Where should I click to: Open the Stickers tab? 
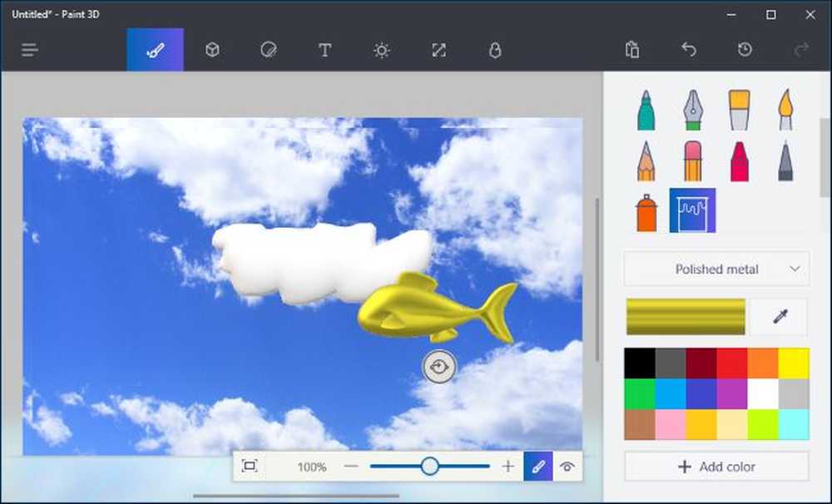coord(269,50)
